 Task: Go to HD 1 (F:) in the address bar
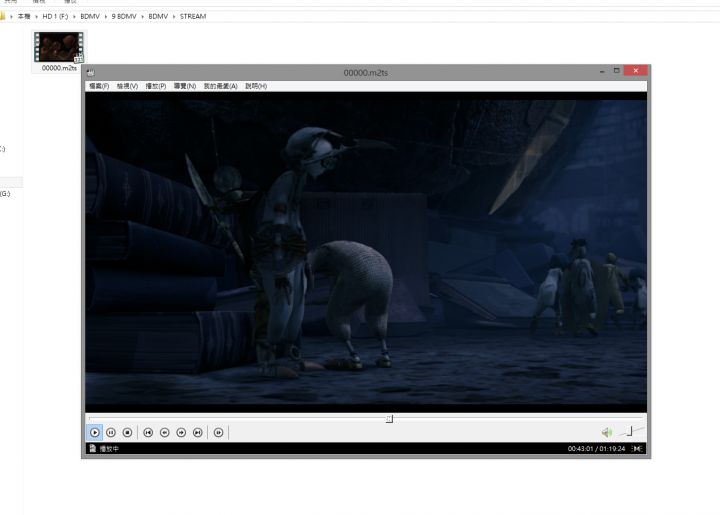(55, 16)
